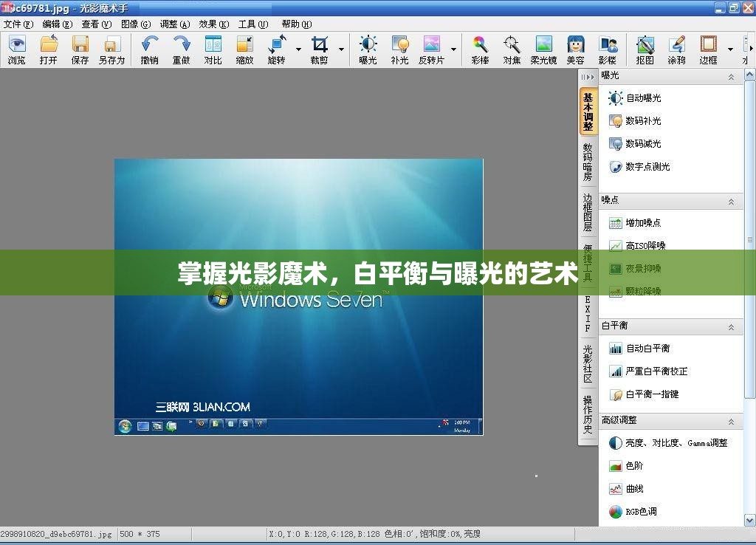Select the 缩放 resize tool
The width and height of the screenshot is (756, 545).
pyautogui.click(x=245, y=49)
